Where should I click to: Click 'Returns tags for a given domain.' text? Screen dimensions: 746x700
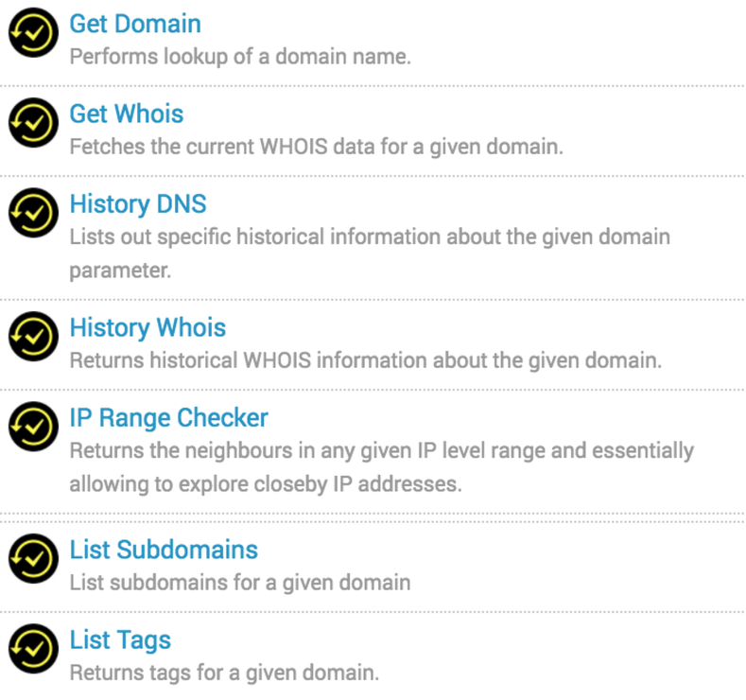click(225, 673)
